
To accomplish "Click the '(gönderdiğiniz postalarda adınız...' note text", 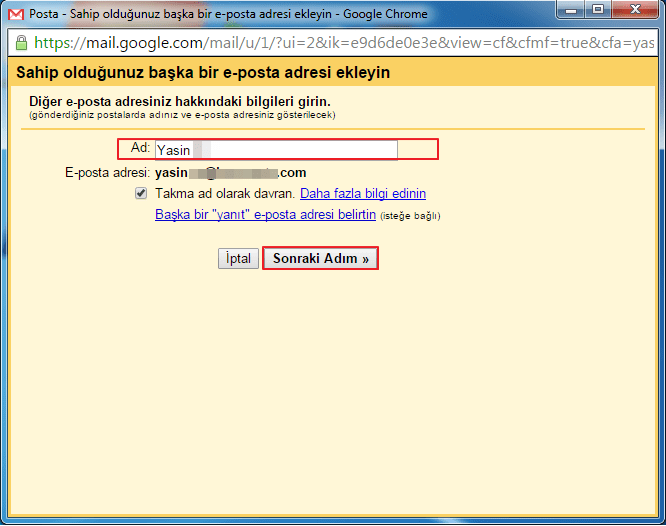I will [182, 115].
